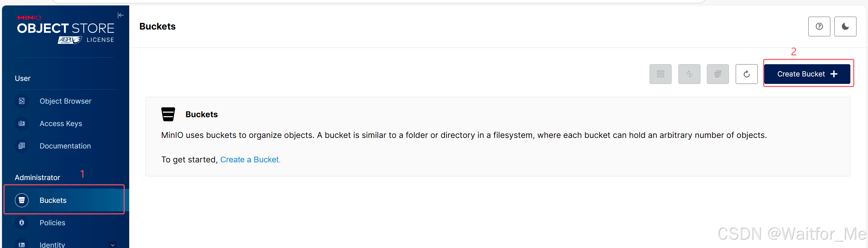
Task: Click the Policies lock icon
Action: [22, 223]
